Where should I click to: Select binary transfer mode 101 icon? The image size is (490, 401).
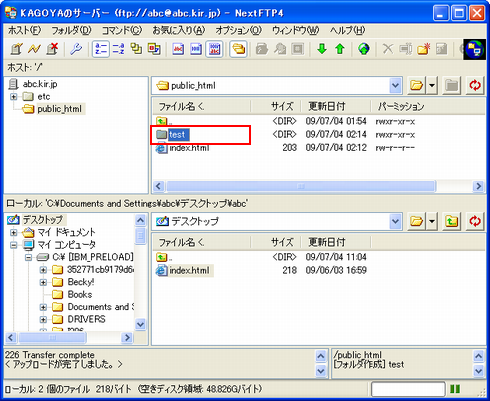point(196,49)
